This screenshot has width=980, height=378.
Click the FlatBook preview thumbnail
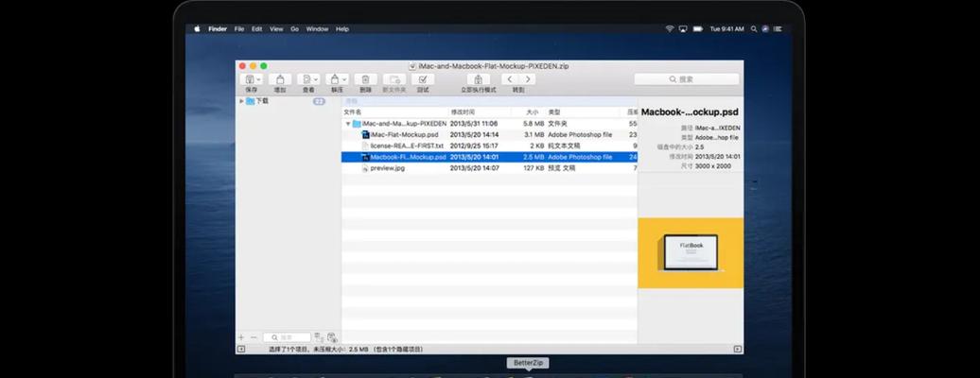pos(691,252)
